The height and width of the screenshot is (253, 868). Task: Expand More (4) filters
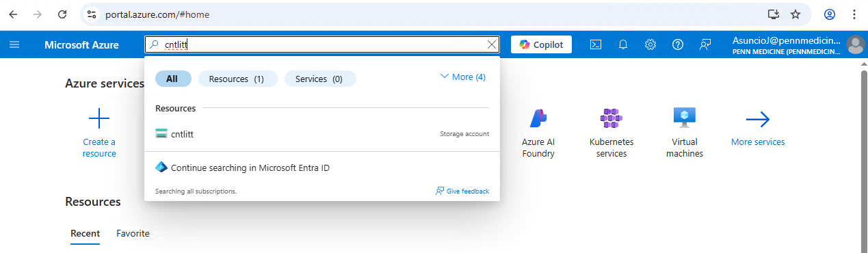coord(462,77)
